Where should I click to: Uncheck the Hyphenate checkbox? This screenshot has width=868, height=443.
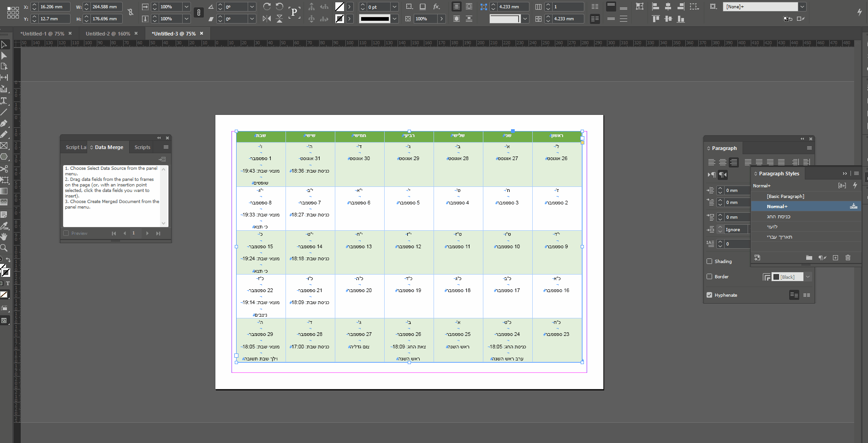pyautogui.click(x=709, y=295)
